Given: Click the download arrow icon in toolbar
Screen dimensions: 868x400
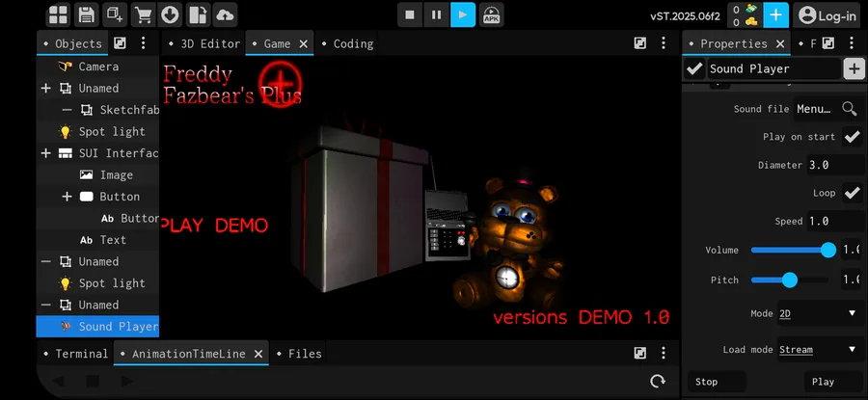Looking at the screenshot, I should pos(170,14).
